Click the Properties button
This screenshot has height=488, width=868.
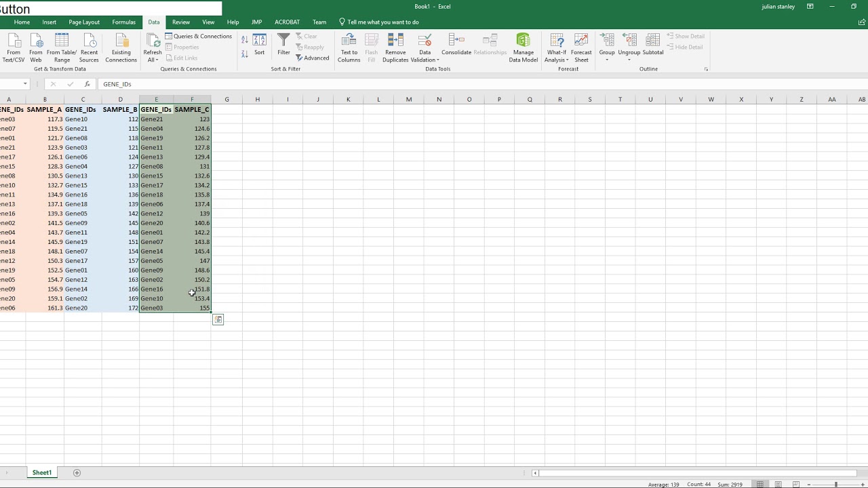tap(182, 47)
